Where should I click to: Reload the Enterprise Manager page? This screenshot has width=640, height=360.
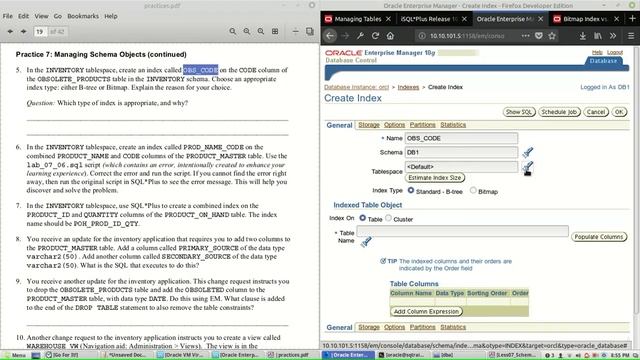(375, 36)
